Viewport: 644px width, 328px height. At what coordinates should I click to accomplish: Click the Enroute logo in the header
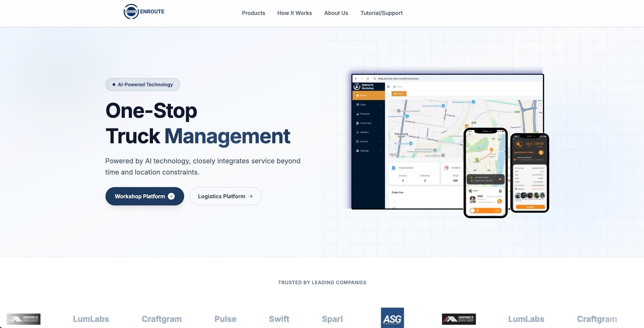click(144, 12)
